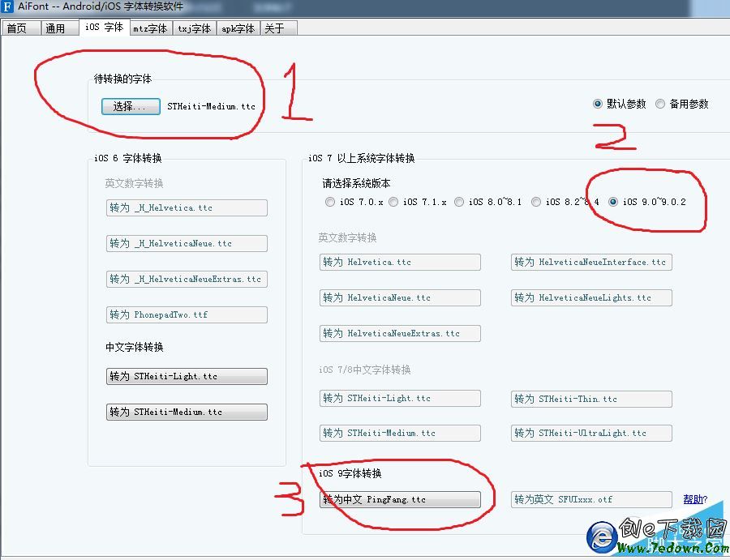Open the mtz字体 tab
Image resolution: width=730 pixels, height=560 pixels.
[x=150, y=27]
